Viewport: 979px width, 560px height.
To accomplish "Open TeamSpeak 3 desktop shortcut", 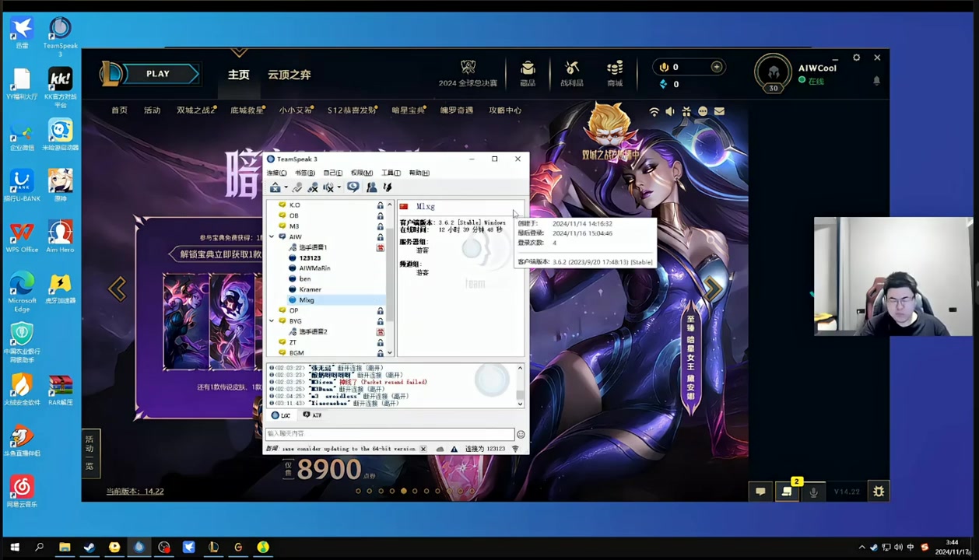I will [60, 36].
